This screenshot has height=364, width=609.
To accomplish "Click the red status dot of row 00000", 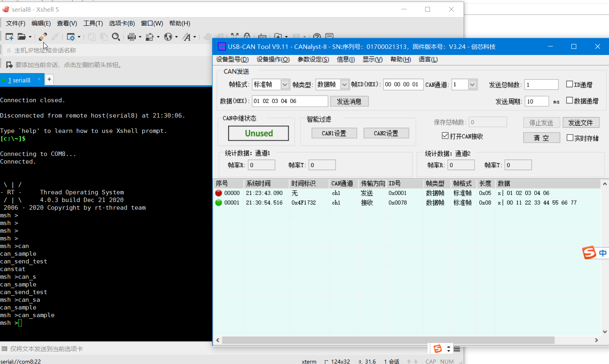I will 219,193.
